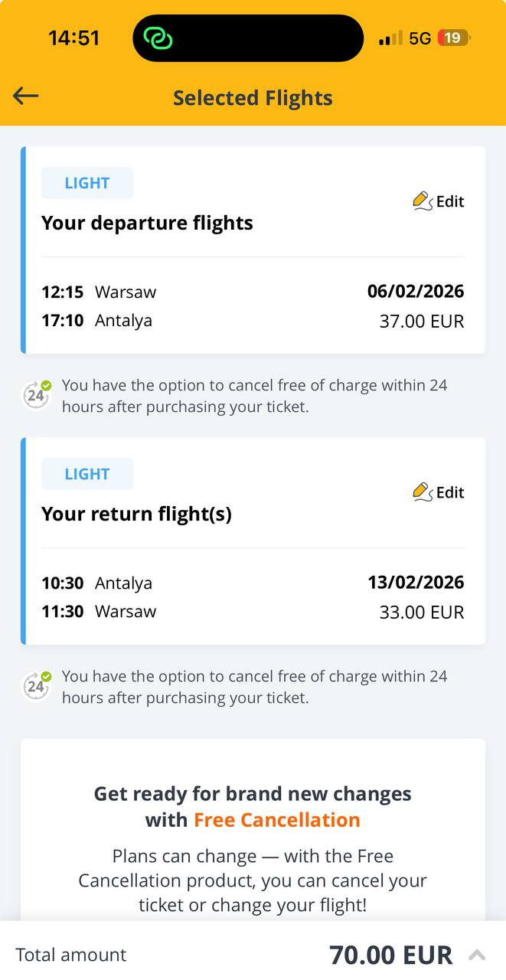Image resolution: width=506 pixels, height=980 pixels.
Task: Tap the 24-hour icon below the departure card
Action: point(36,395)
